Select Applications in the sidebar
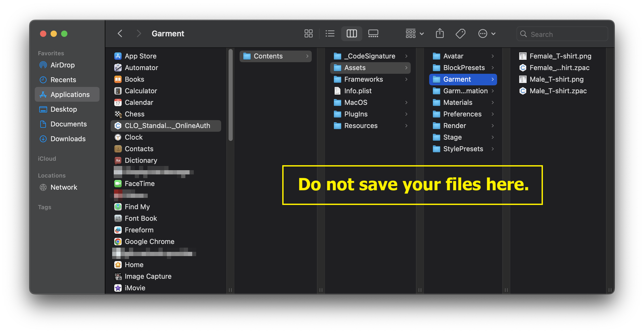Screen dimensions: 644x333 click(67, 95)
